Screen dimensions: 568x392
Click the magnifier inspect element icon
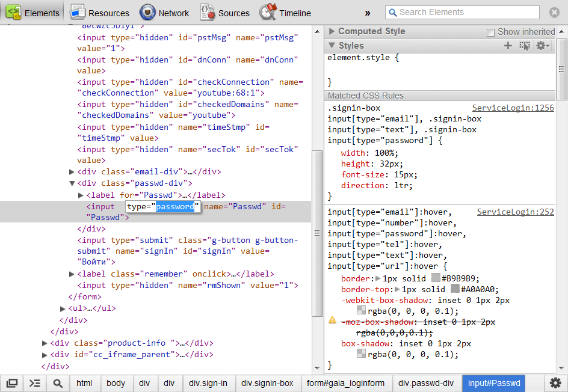tap(58, 383)
